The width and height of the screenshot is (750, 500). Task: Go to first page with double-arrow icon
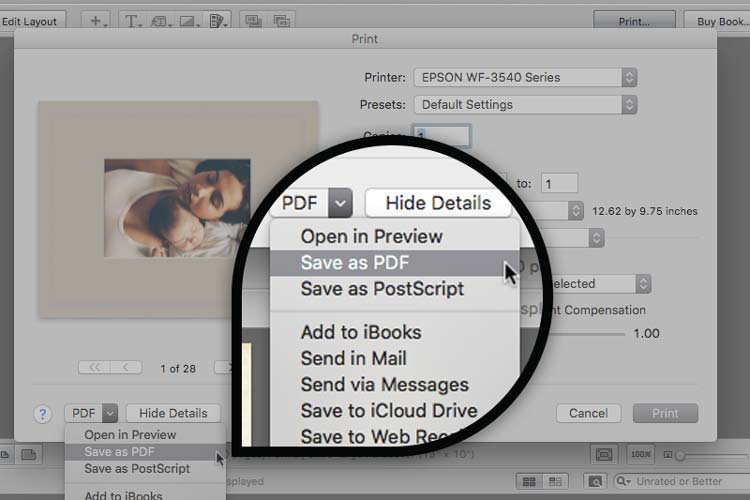coord(95,368)
